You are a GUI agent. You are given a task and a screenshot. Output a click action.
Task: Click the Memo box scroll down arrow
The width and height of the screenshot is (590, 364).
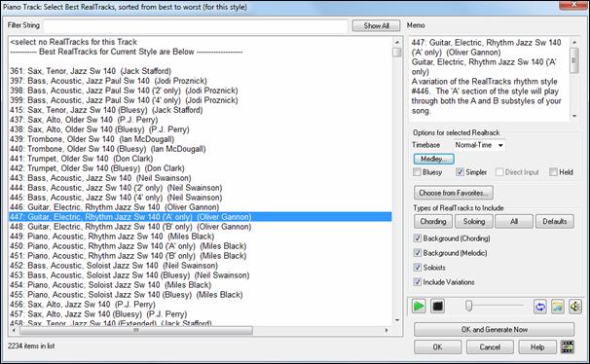pos(574,116)
